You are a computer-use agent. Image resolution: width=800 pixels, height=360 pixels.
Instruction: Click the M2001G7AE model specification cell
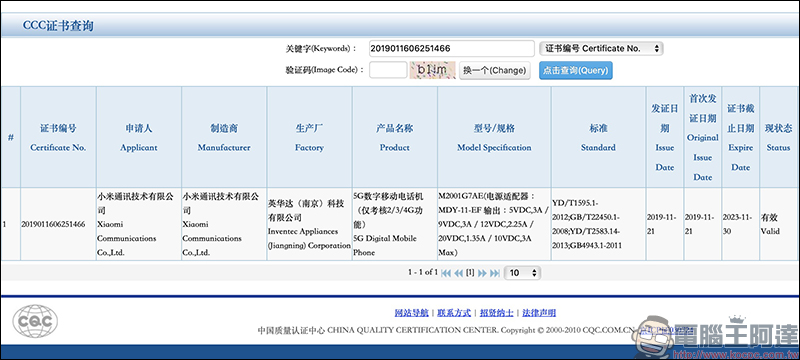click(494, 224)
